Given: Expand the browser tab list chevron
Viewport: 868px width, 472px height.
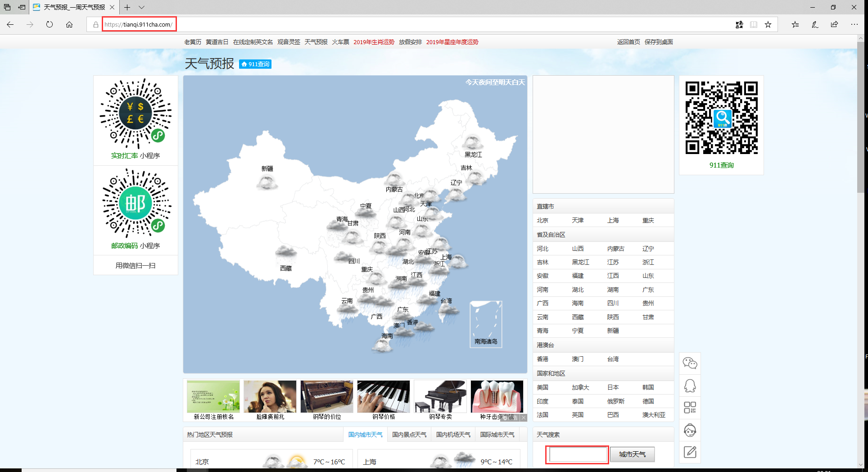Looking at the screenshot, I should click(x=142, y=8).
